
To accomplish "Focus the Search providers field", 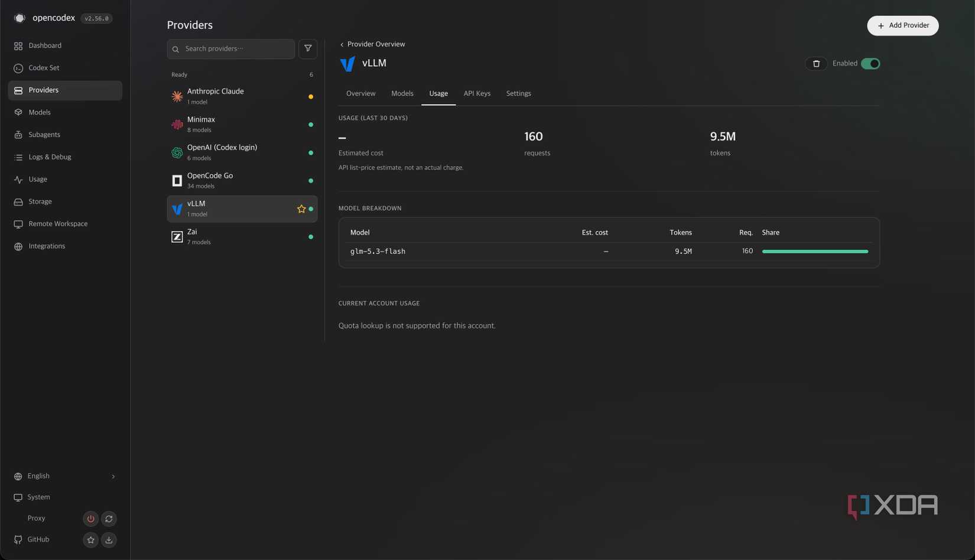I will click(x=231, y=49).
